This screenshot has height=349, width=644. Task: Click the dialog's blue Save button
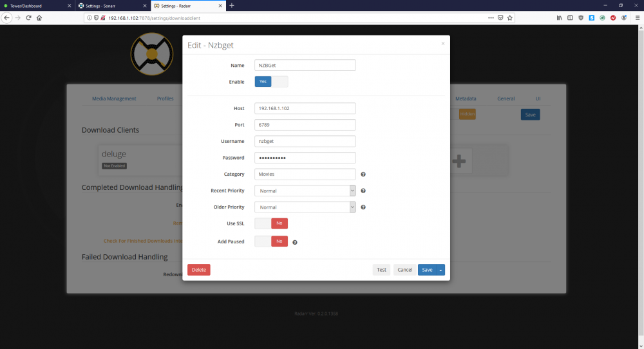tap(427, 270)
